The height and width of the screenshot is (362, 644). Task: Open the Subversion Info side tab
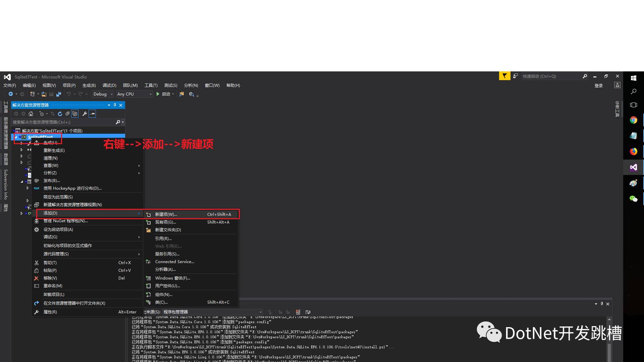tap(6, 184)
